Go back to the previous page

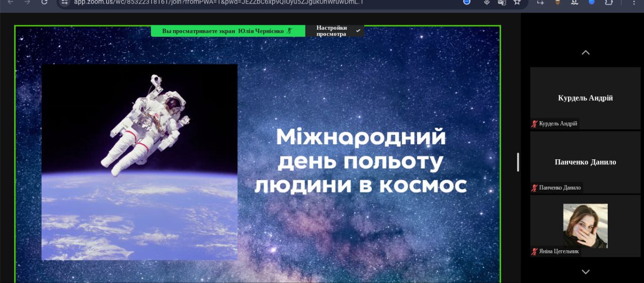[x=11, y=2]
